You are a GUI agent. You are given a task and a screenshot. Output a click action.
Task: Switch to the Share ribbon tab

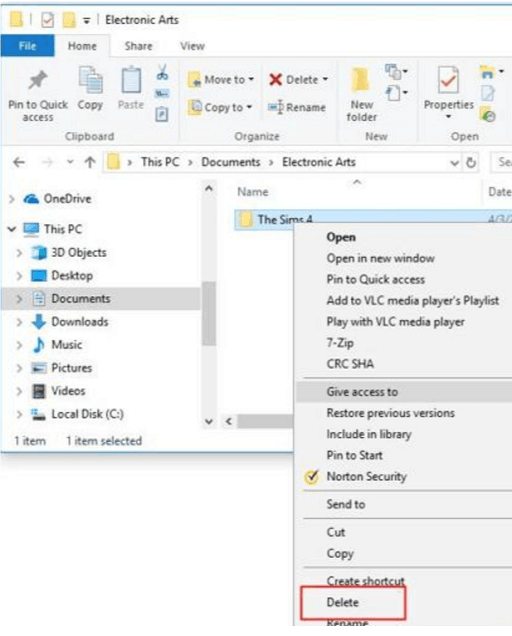tap(138, 46)
